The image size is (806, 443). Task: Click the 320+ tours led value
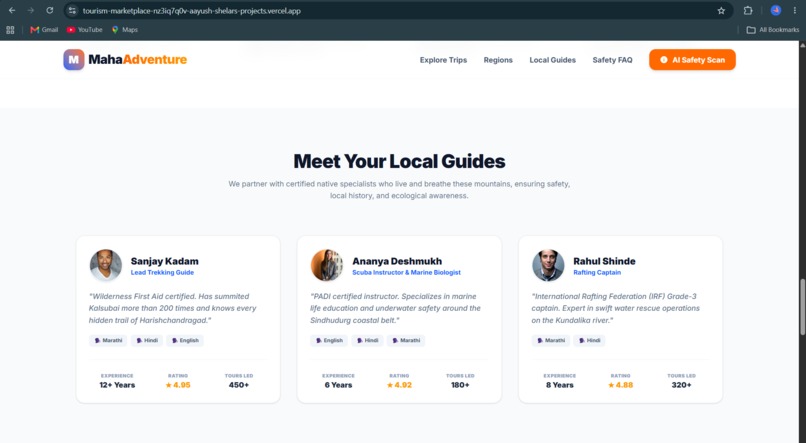coord(681,385)
